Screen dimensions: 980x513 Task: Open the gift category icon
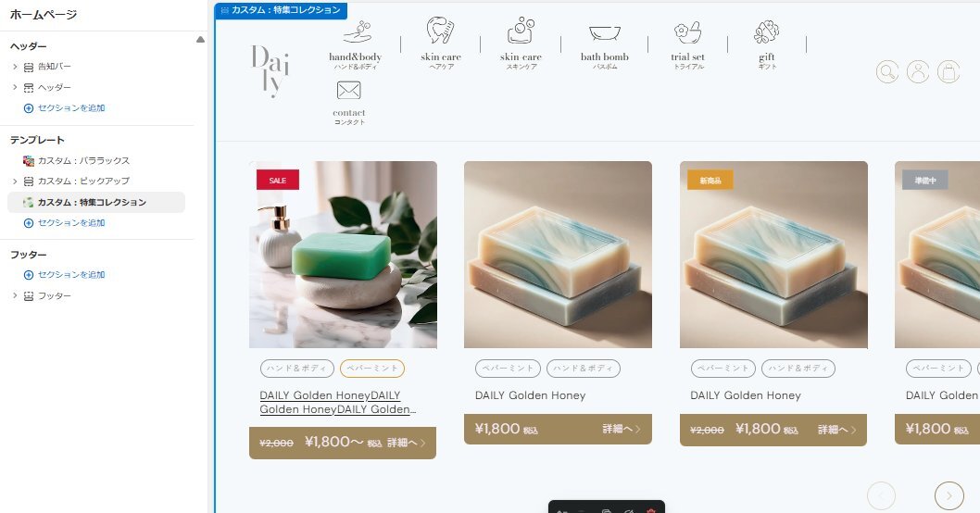(766, 32)
